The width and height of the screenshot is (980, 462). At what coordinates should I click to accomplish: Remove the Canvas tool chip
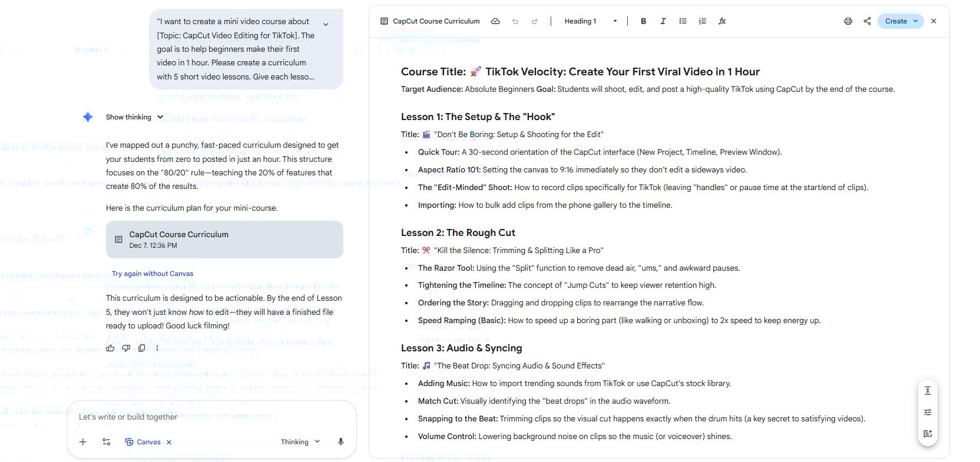(x=169, y=442)
